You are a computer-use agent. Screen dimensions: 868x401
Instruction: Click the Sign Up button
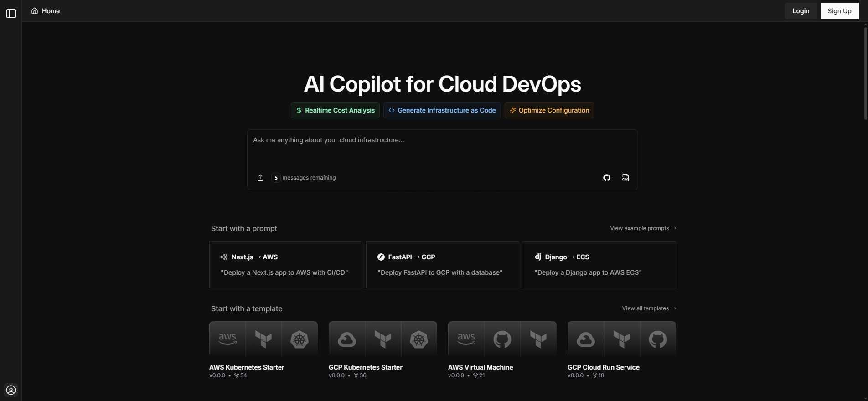coord(840,11)
